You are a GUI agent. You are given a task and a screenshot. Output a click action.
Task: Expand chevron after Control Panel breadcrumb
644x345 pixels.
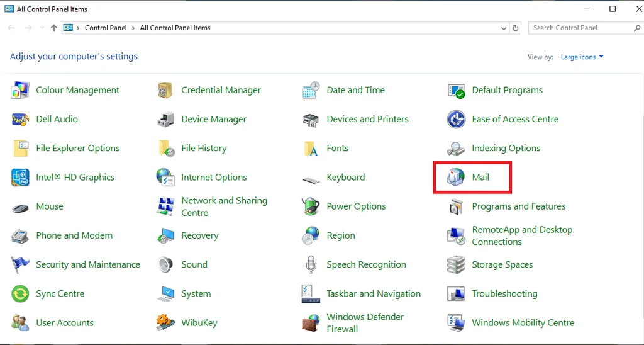click(x=133, y=28)
